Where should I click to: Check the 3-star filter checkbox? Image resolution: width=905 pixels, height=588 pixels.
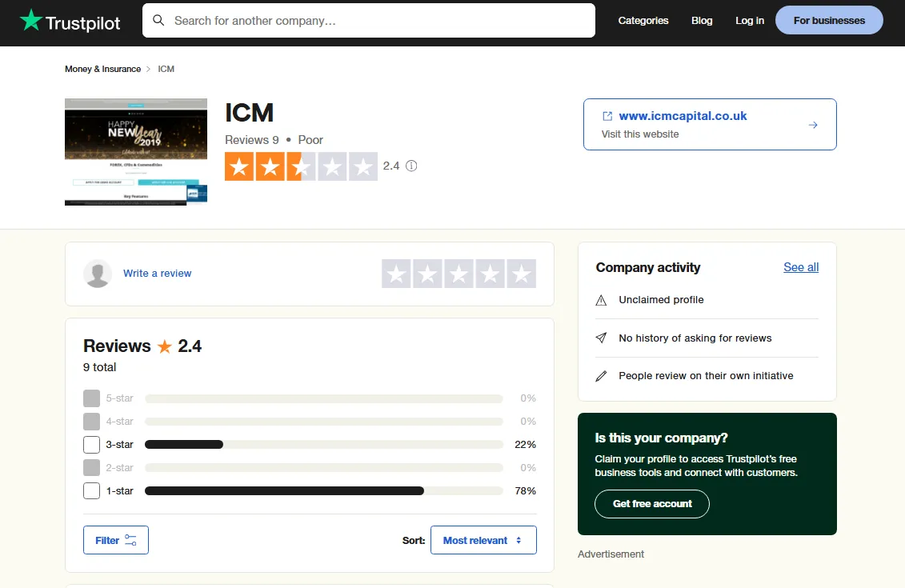click(x=92, y=445)
